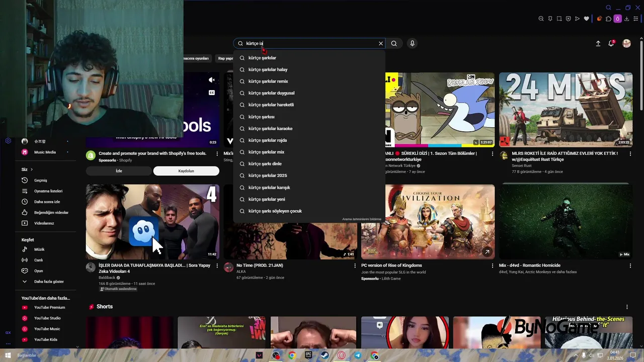Clear the YouTube search box with X
This screenshot has width=644, height=362.
coord(381,43)
